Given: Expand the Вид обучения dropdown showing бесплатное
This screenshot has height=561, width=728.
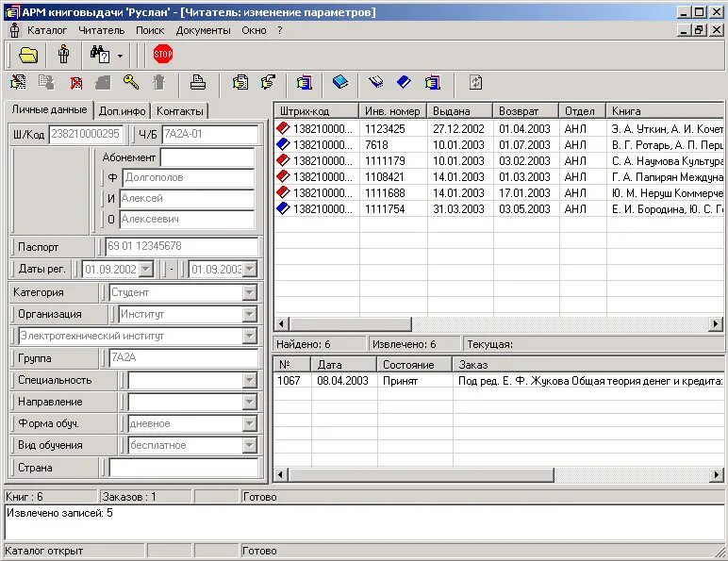Looking at the screenshot, I should pyautogui.click(x=249, y=445).
